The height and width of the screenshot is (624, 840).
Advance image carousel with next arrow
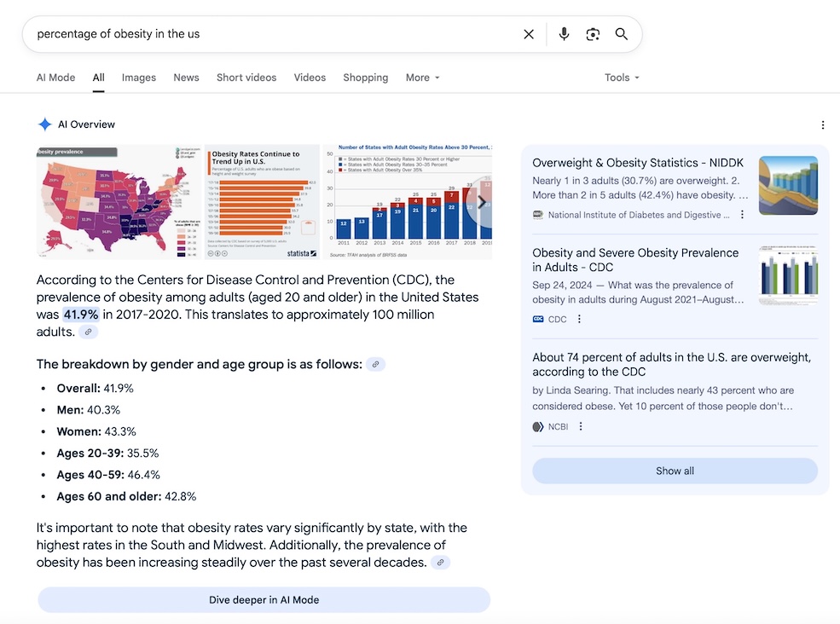tap(482, 202)
